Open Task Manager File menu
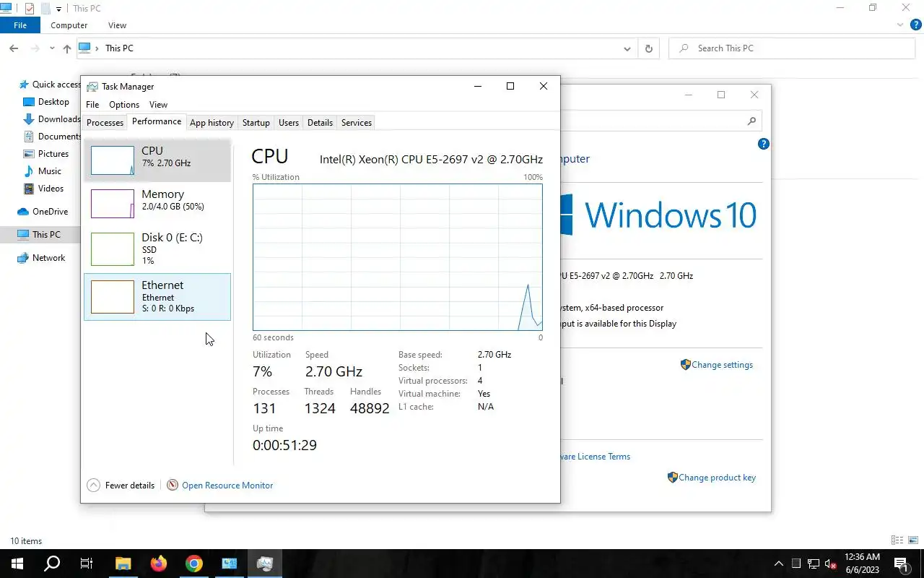The image size is (924, 578). click(92, 105)
